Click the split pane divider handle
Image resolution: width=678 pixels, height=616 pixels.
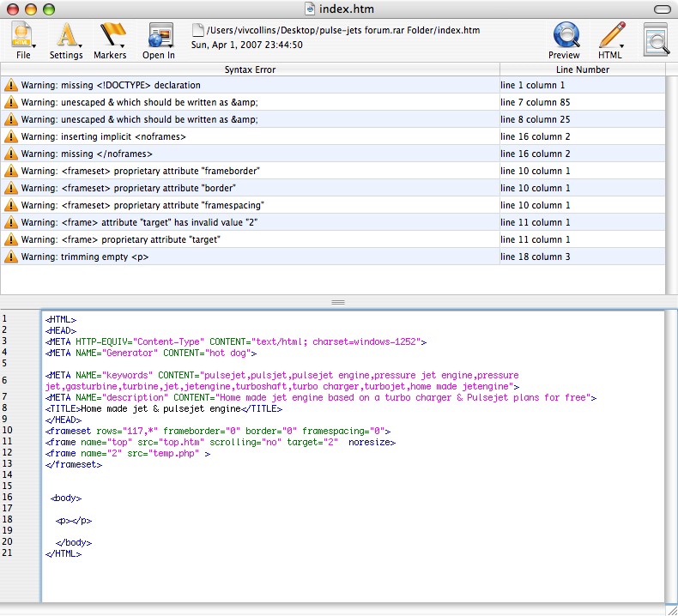pos(338,302)
